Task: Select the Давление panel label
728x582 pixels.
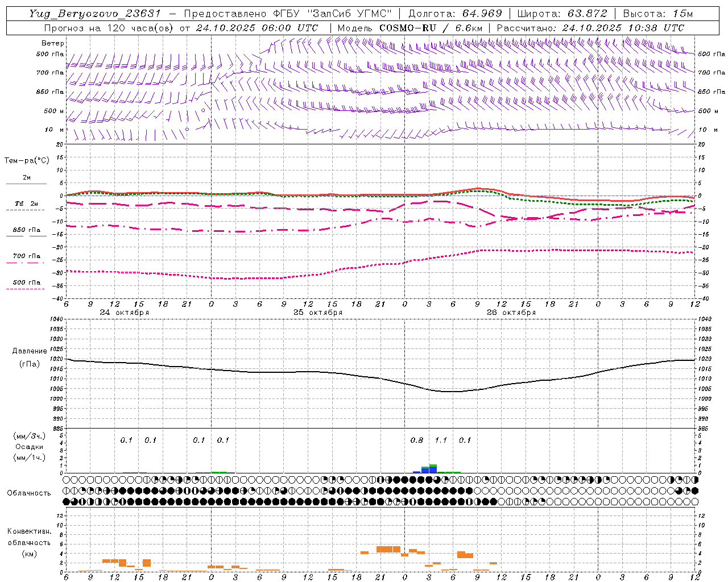Action: (30, 351)
